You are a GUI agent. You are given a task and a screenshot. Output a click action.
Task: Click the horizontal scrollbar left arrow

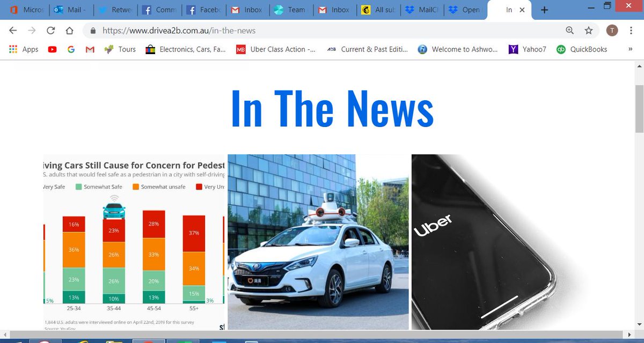click(4, 334)
